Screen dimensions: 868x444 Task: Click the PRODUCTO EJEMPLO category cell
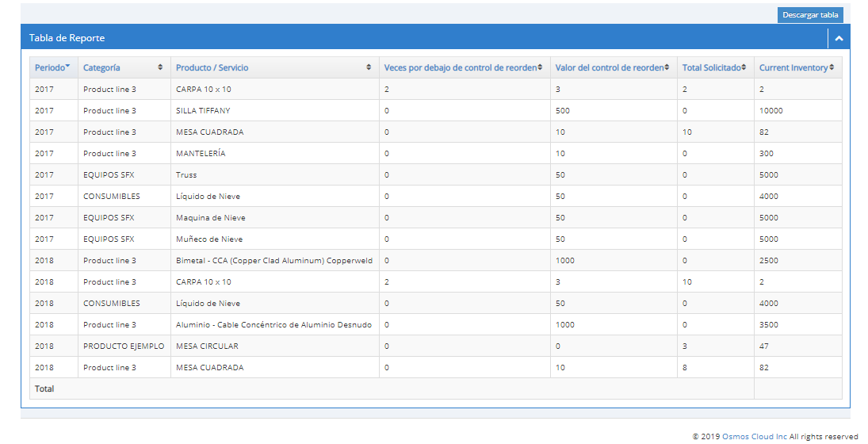pyautogui.click(x=124, y=346)
